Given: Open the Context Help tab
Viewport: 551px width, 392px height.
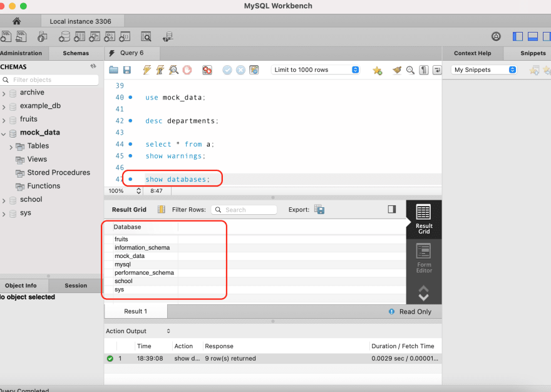Looking at the screenshot, I should tap(472, 53).
